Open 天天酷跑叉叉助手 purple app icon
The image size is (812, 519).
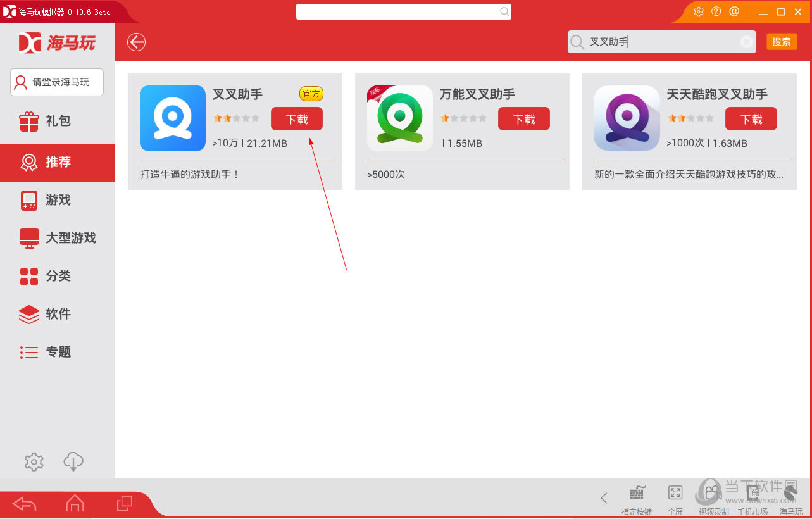click(x=627, y=118)
